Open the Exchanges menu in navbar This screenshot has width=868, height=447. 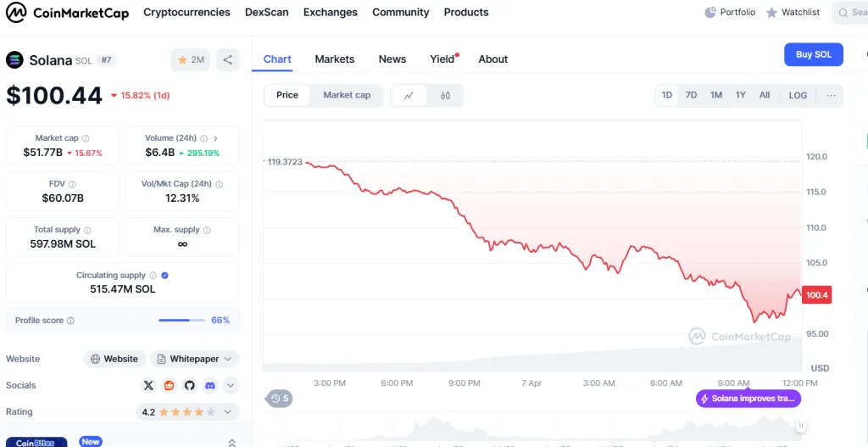(x=330, y=13)
